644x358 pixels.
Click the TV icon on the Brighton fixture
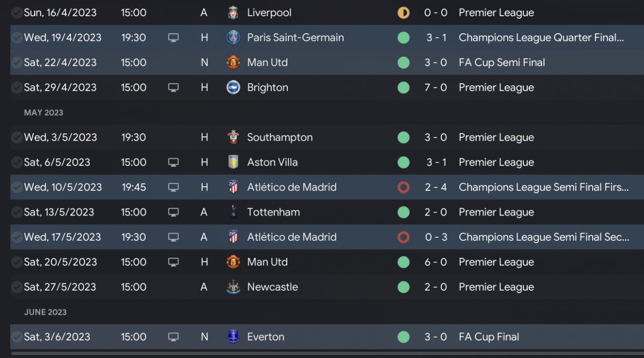click(173, 88)
